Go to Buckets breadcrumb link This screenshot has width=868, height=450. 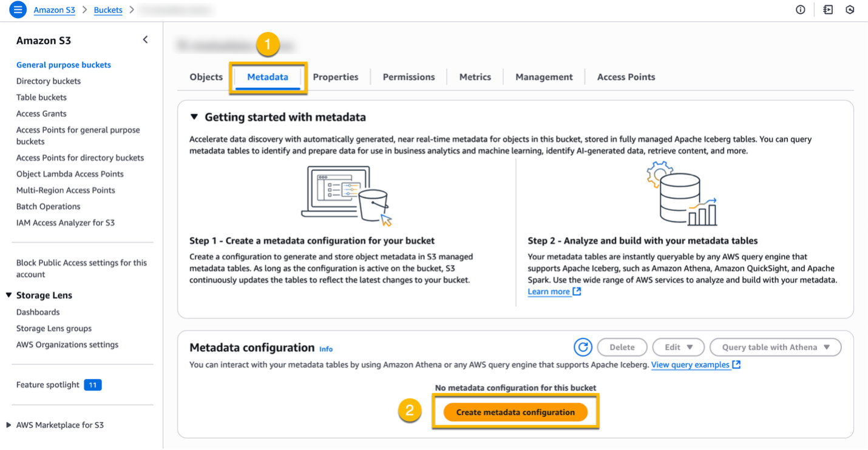[108, 10]
